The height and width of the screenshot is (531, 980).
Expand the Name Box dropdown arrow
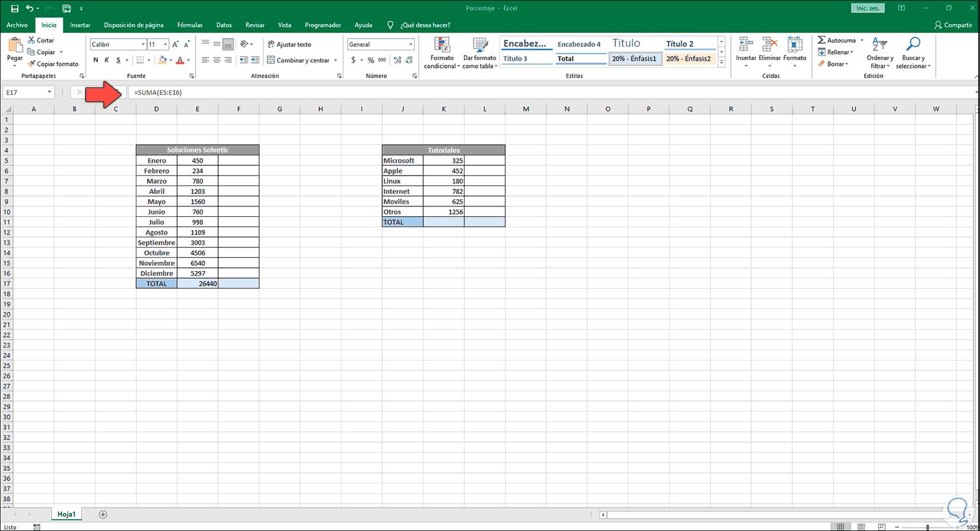49,93
